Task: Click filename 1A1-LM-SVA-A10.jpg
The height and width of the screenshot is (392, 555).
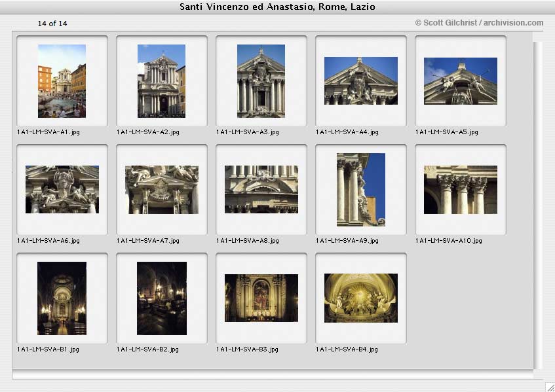Action: [x=449, y=241]
